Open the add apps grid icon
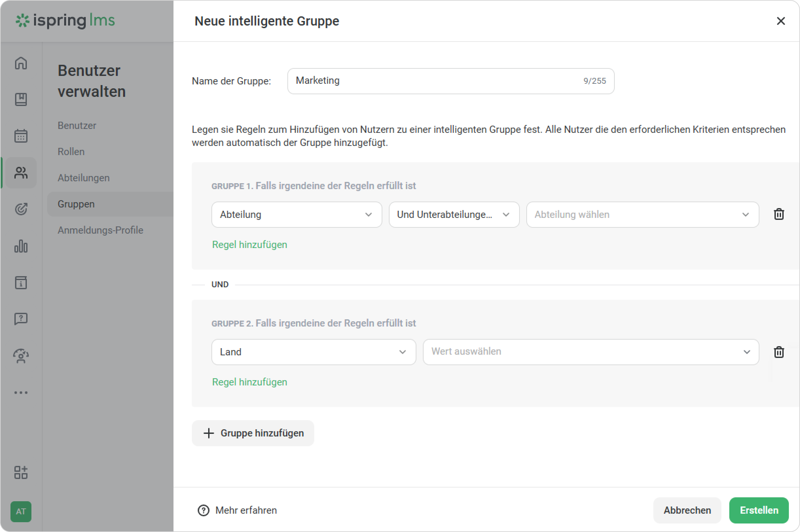 [x=21, y=472]
